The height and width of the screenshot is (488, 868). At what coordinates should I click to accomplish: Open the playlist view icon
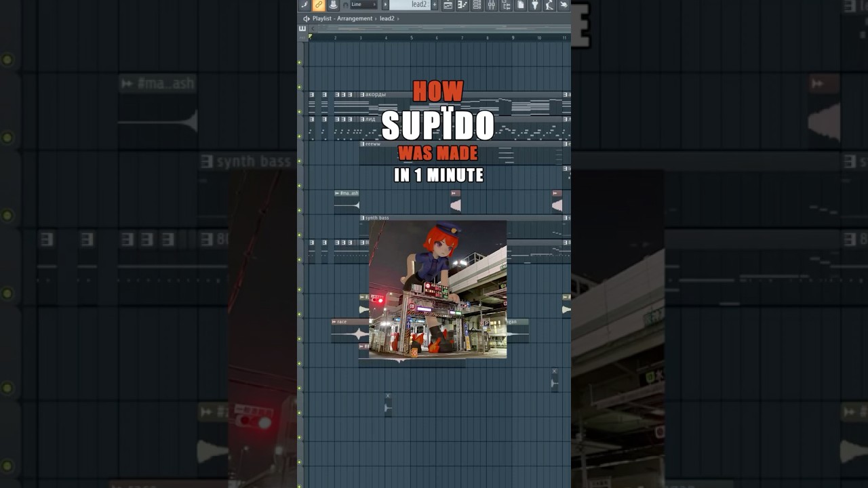[x=448, y=5]
